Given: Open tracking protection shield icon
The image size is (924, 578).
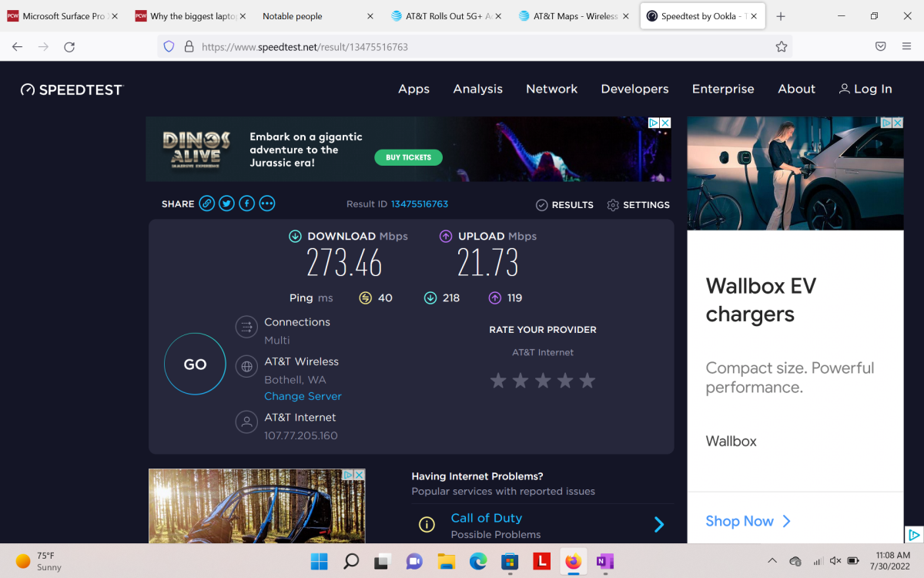Looking at the screenshot, I should click(x=169, y=47).
